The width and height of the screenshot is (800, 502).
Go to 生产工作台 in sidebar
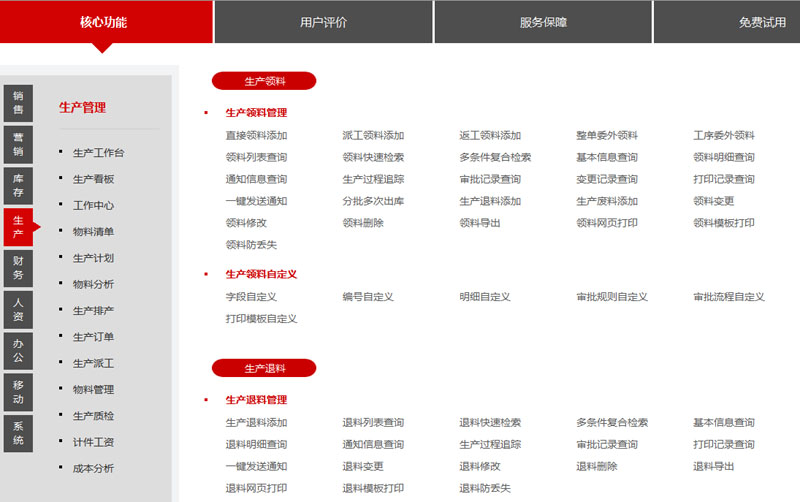[x=99, y=153]
